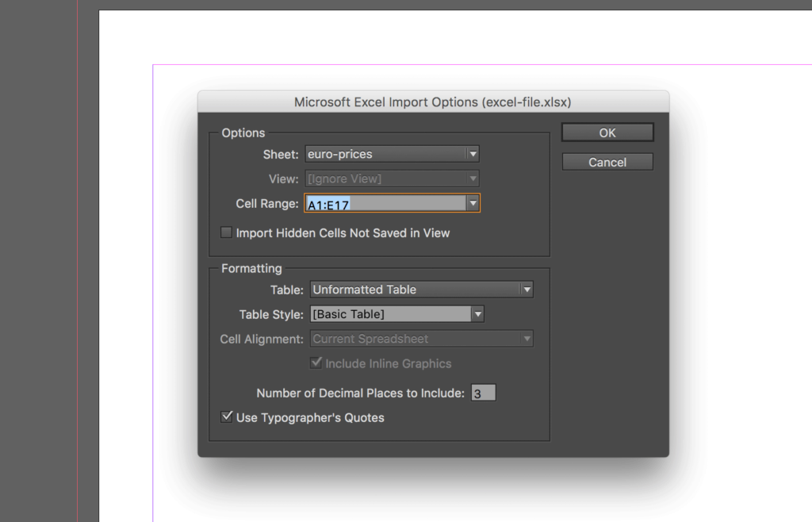Click the View dropdown arrow icon

[x=473, y=178]
